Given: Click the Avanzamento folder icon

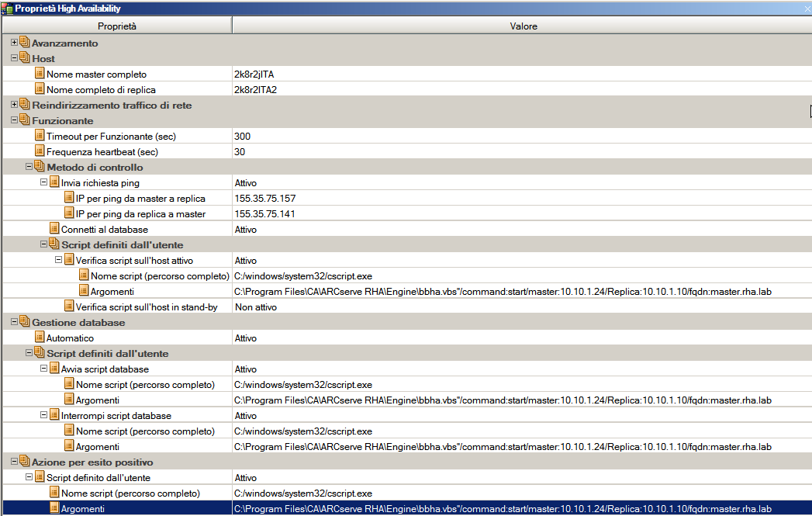Looking at the screenshot, I should [24, 42].
